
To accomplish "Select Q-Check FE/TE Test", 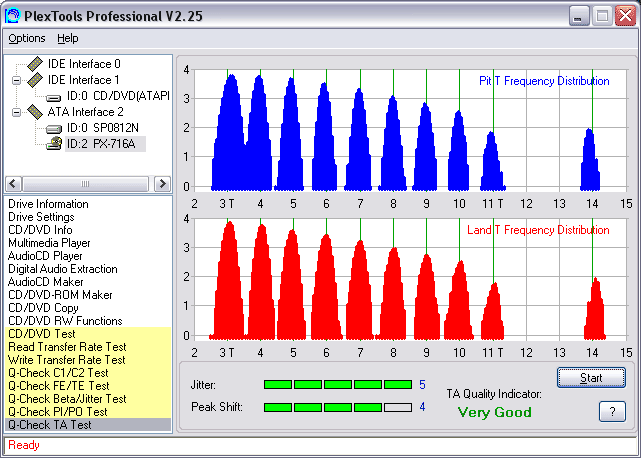I will click(x=88, y=386).
